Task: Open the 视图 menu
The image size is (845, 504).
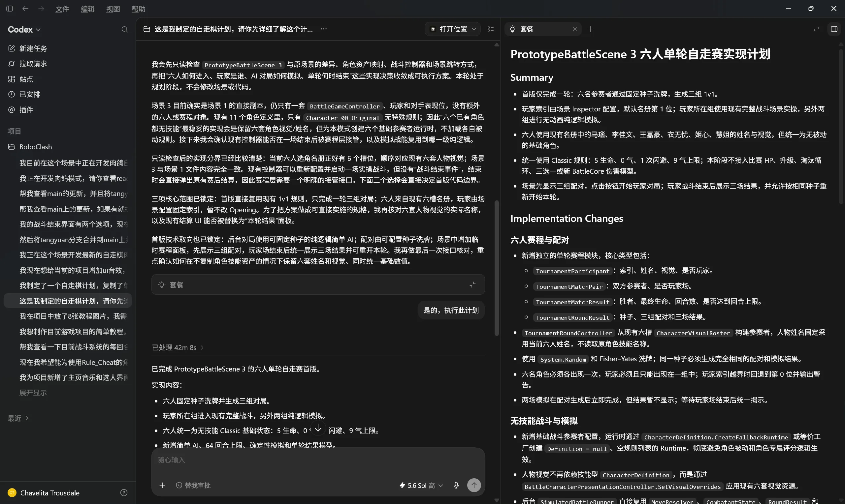Action: point(113,9)
